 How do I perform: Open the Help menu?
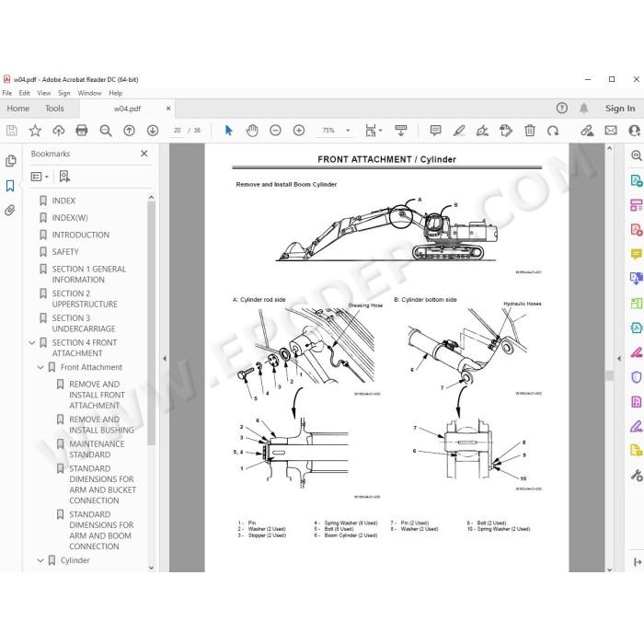115,93
